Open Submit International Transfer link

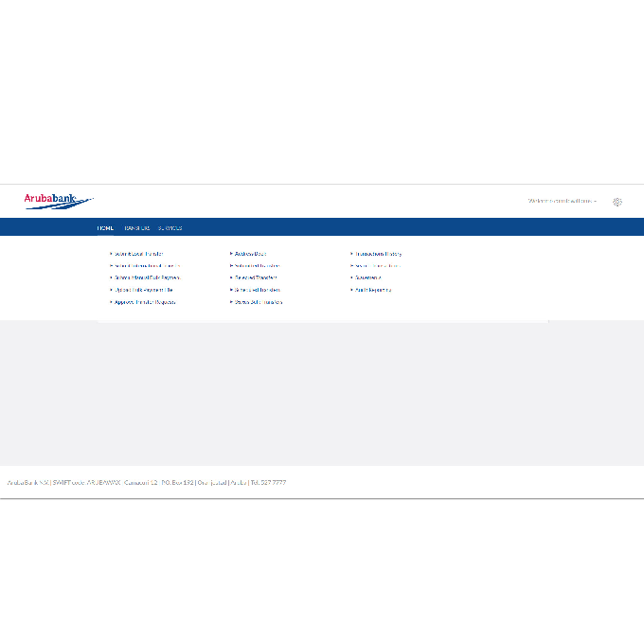[146, 266]
